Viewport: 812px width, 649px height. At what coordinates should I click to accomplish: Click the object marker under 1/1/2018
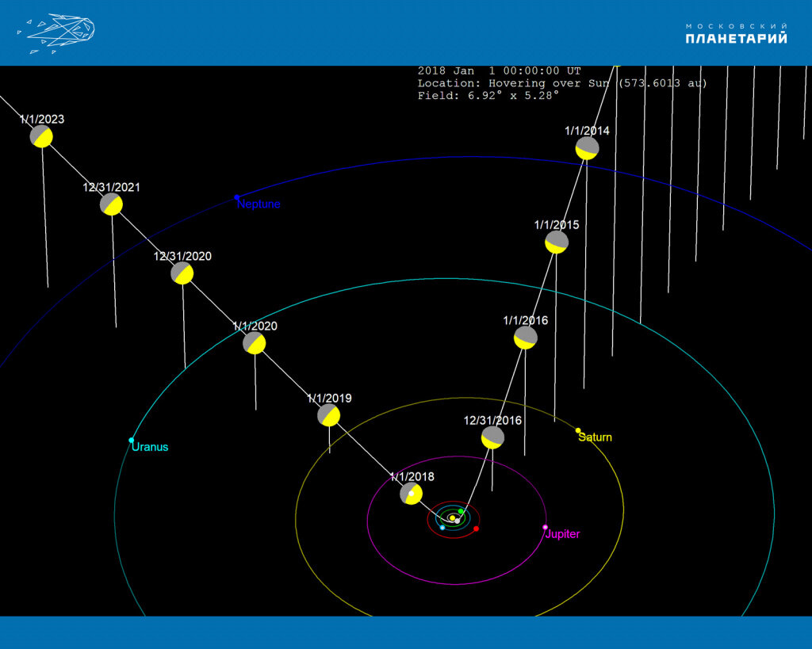click(x=412, y=494)
